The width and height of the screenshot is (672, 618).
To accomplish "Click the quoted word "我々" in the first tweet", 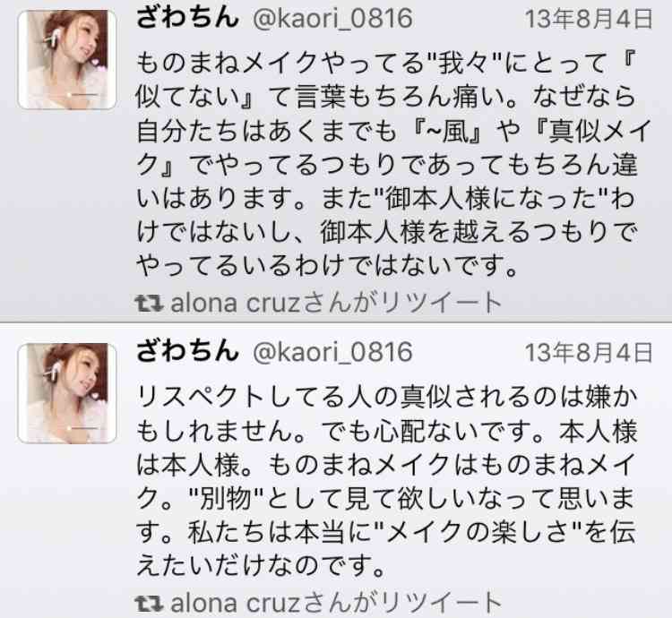I will (x=464, y=64).
